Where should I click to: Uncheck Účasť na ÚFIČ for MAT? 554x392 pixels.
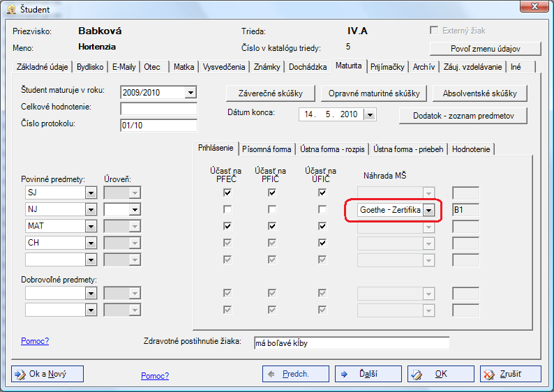click(x=322, y=226)
